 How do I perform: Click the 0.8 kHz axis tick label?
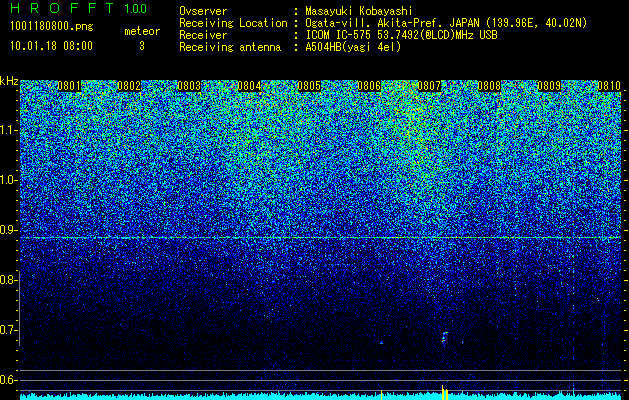pyautogui.click(x=7, y=280)
